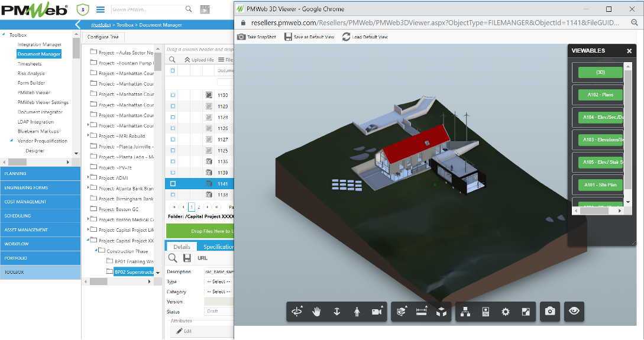Click the save disk icon in details

(187, 258)
